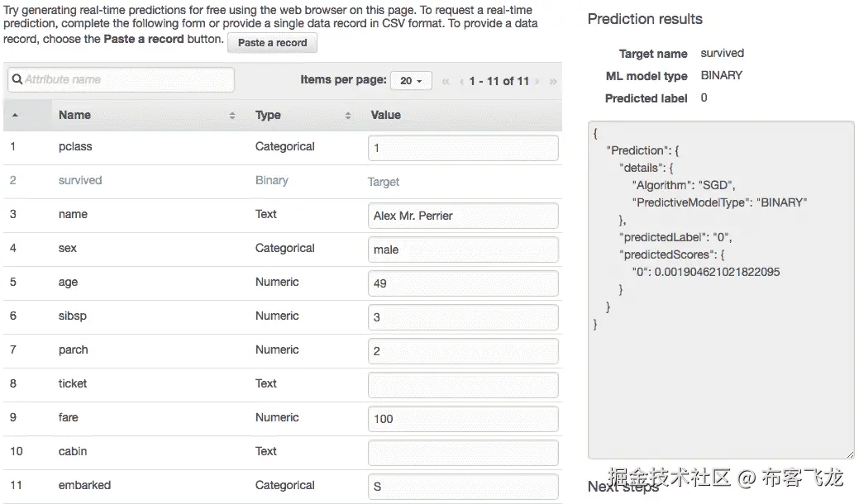Select the age value field
Screen dimensions: 859x504
pyautogui.click(x=463, y=283)
